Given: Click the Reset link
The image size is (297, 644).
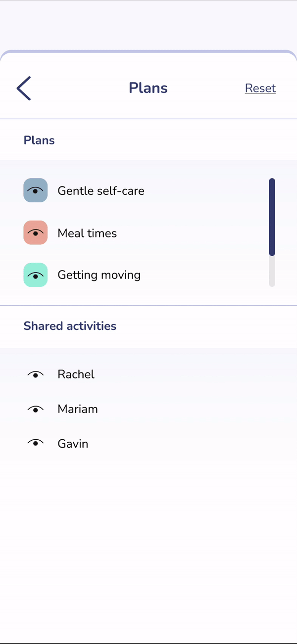Looking at the screenshot, I should [260, 89].
